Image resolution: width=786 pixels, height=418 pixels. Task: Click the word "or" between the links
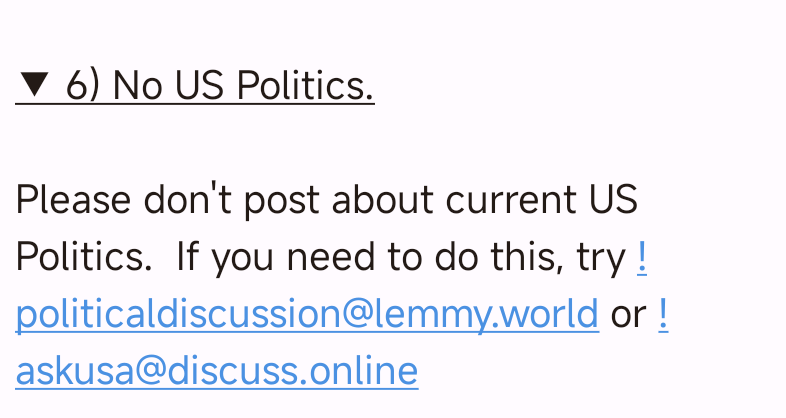628,314
